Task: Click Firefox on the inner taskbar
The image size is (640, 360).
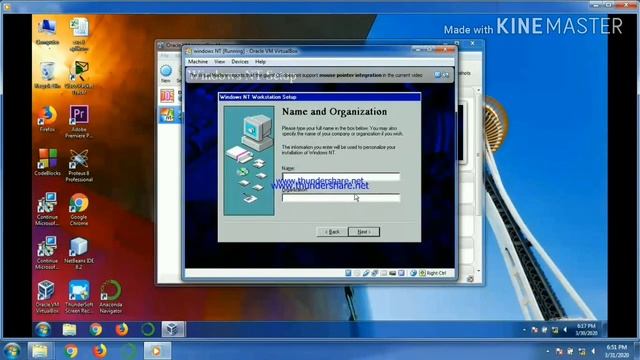Action: click(122, 329)
